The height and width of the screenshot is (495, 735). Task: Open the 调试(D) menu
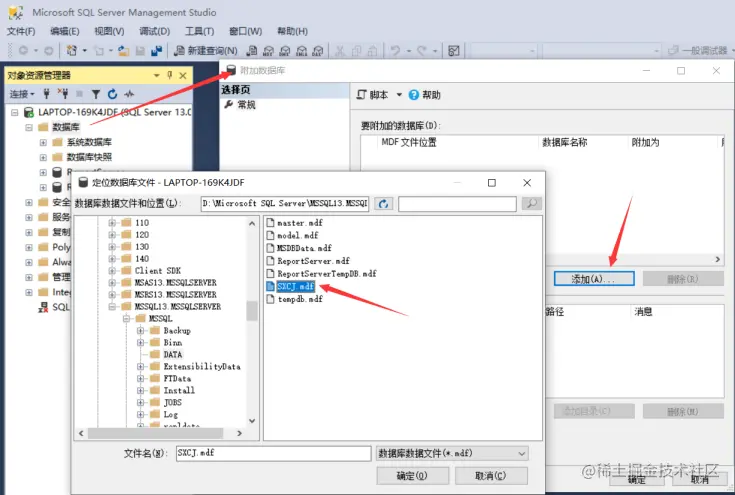(x=154, y=31)
